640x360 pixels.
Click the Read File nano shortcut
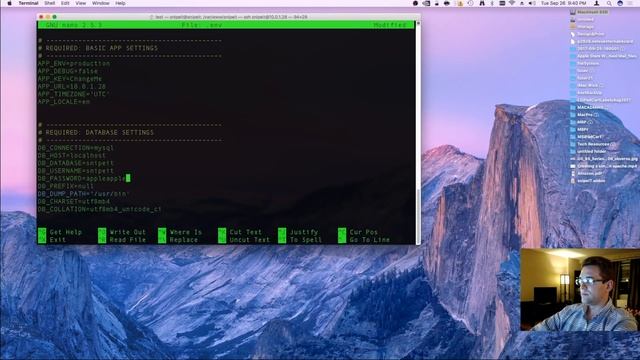coord(122,240)
